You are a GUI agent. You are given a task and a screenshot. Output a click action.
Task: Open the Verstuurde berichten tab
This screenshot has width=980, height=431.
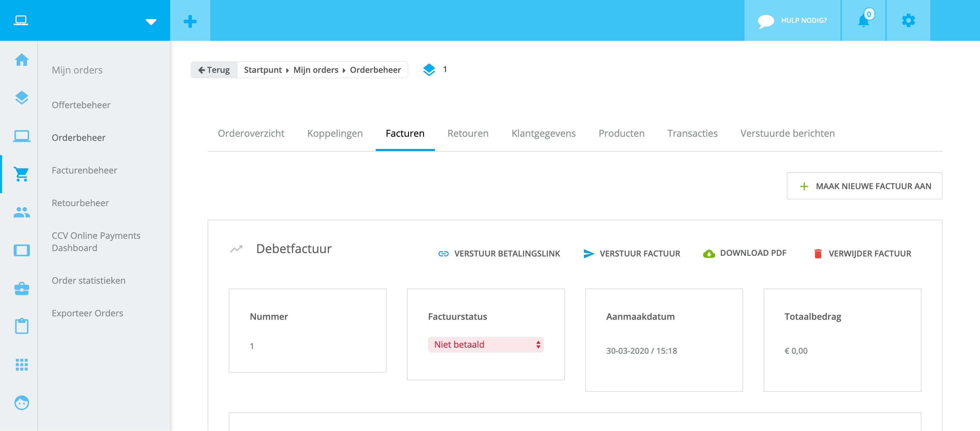coord(787,134)
